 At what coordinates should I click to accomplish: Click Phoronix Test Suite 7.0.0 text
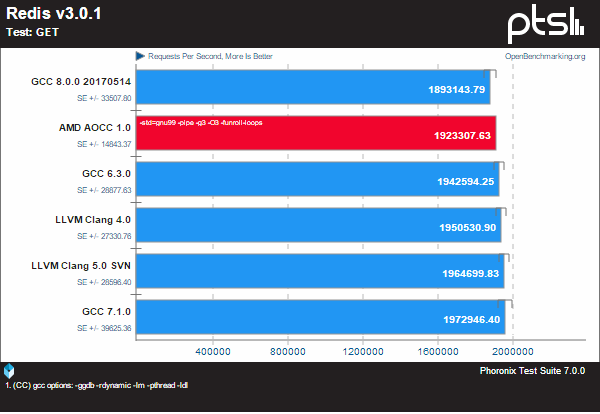tap(532, 371)
